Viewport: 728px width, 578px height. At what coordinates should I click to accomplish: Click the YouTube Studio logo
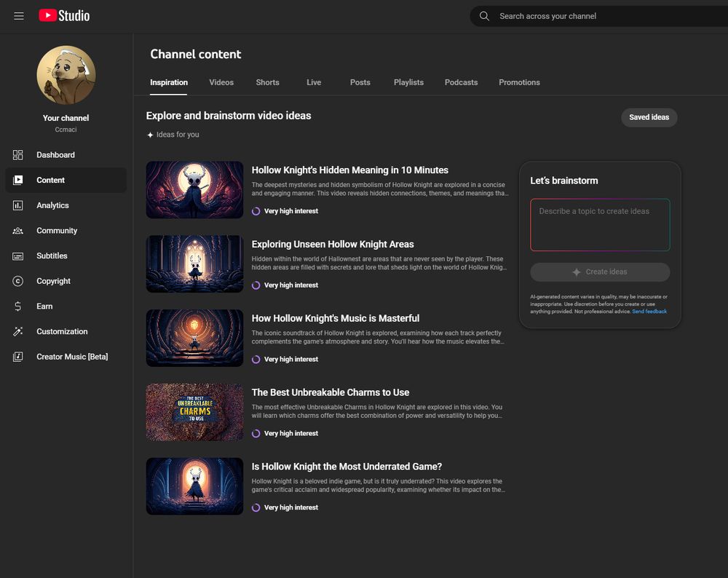(64, 16)
